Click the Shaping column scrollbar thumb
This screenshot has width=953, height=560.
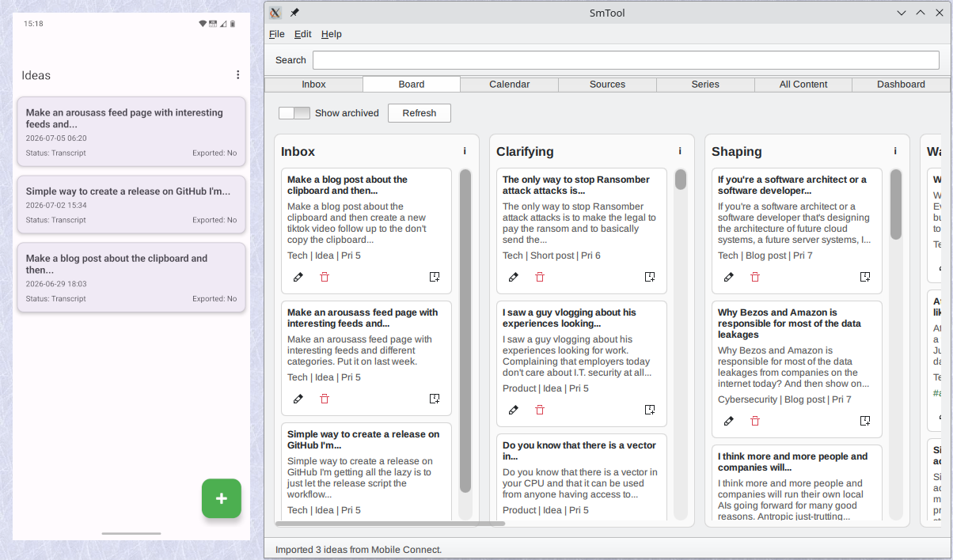[x=896, y=204]
